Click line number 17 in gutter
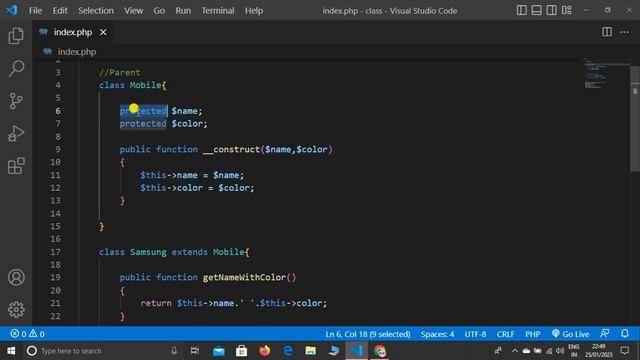Image resolution: width=640 pixels, height=360 pixels. [x=56, y=252]
